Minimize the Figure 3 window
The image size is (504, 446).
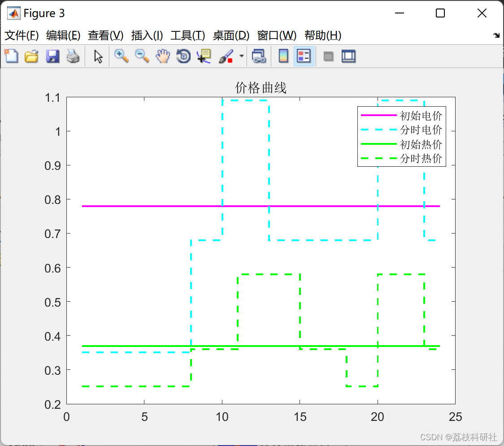[399, 13]
